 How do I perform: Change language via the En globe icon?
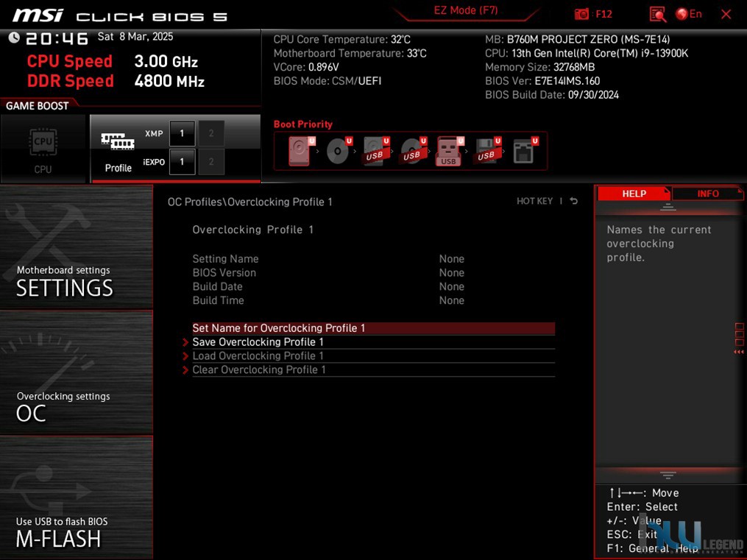click(689, 14)
